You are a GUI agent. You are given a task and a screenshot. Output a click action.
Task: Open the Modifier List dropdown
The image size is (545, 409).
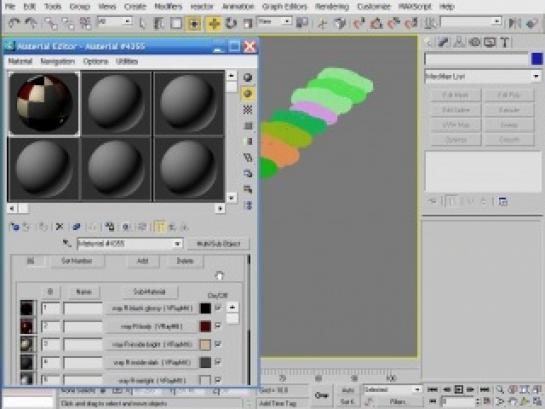click(x=483, y=76)
